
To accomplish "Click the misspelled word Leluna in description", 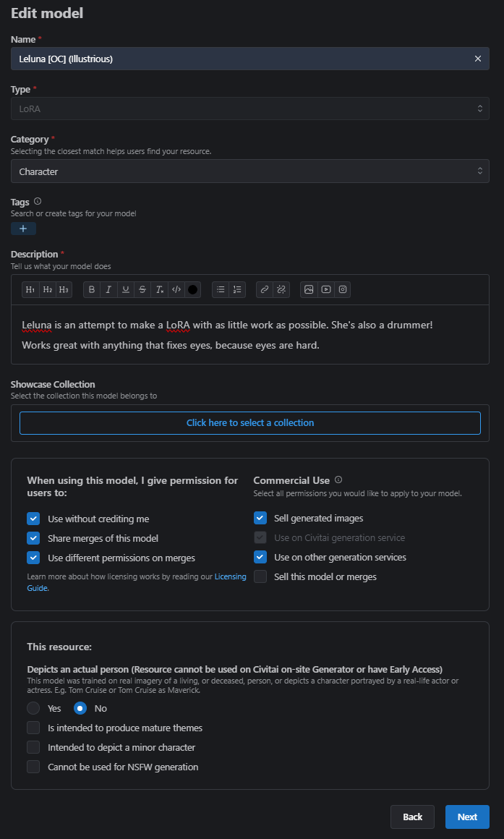I will (x=36, y=325).
